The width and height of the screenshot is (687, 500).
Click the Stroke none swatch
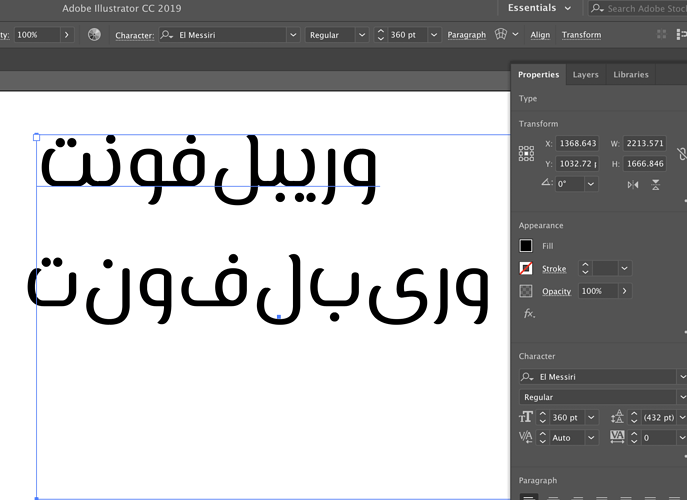pyautogui.click(x=526, y=268)
